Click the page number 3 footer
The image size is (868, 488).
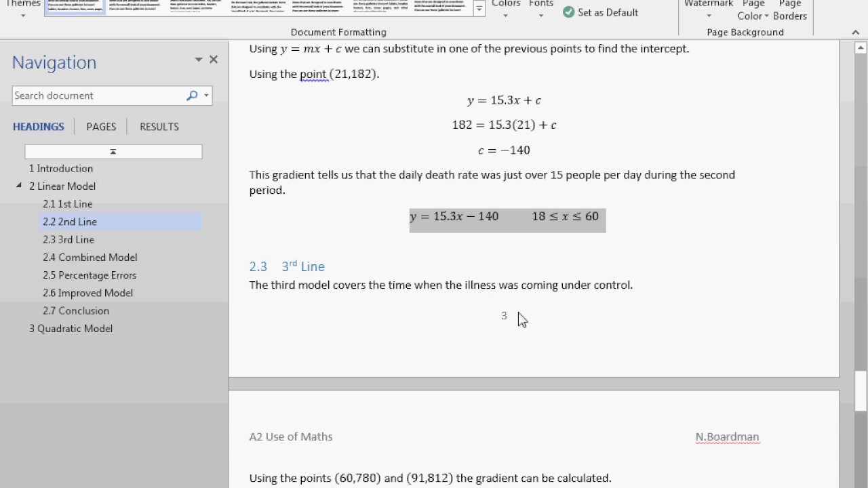tap(504, 316)
